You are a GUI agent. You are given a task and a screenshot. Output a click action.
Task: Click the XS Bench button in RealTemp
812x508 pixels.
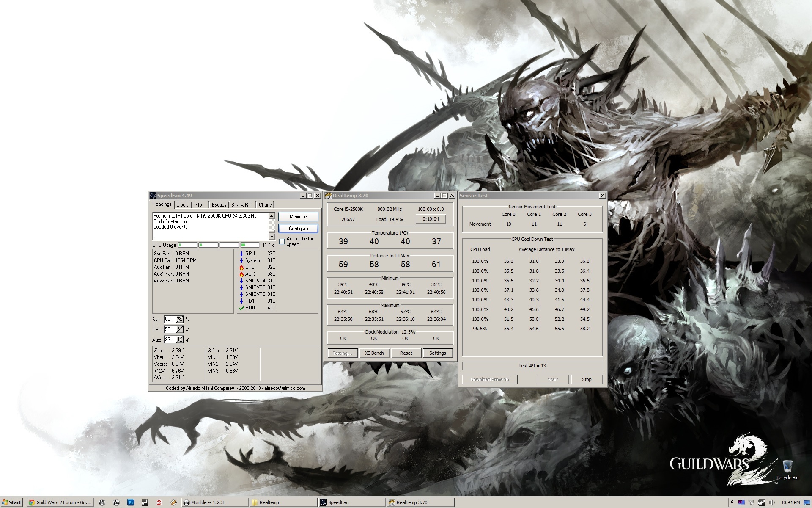(374, 353)
